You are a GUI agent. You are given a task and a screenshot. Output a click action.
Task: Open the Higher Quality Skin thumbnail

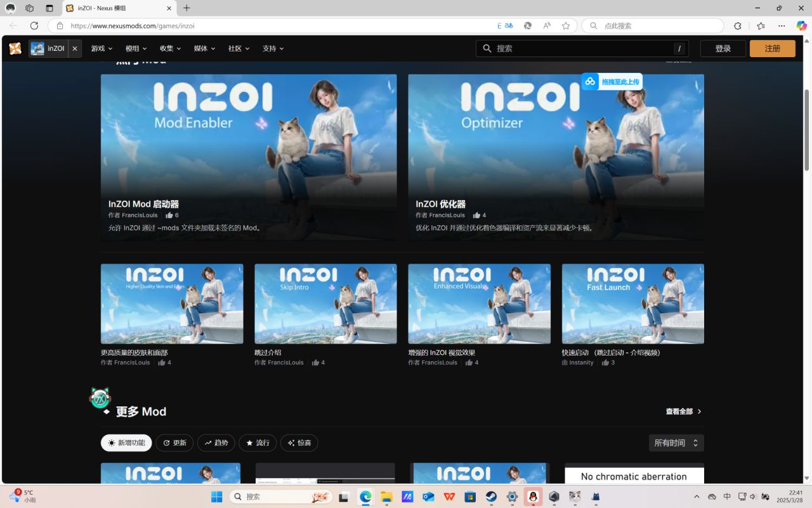(172, 304)
